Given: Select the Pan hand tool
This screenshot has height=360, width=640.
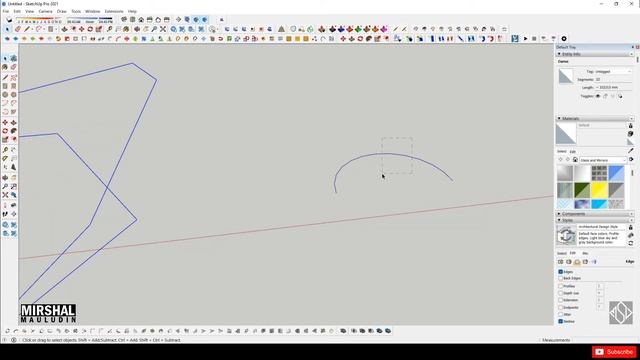Looking at the screenshot, I should click(13, 178).
